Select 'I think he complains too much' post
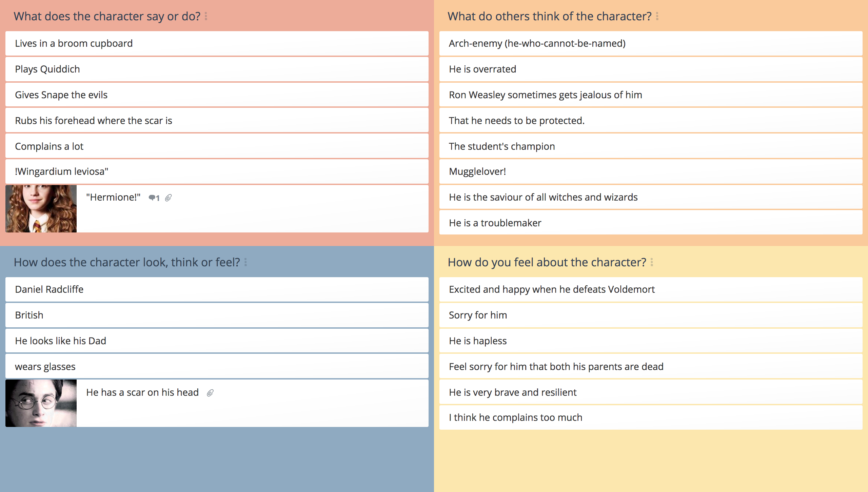 point(651,417)
